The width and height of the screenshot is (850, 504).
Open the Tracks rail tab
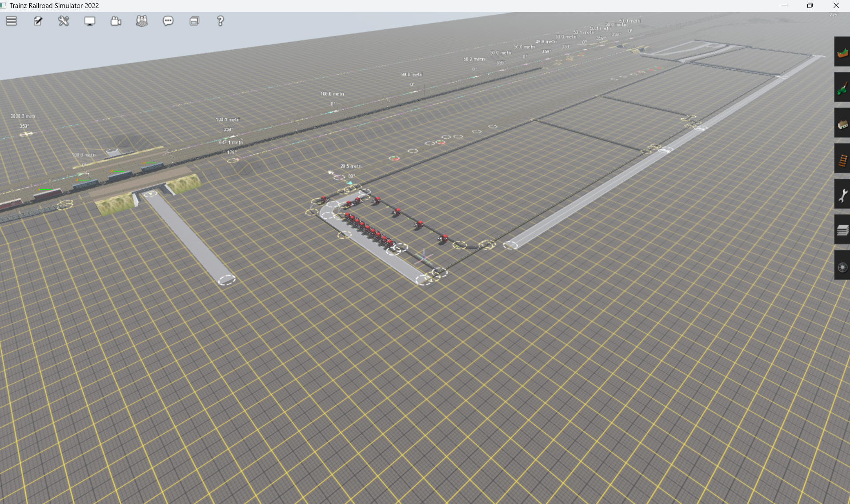pyautogui.click(x=842, y=159)
